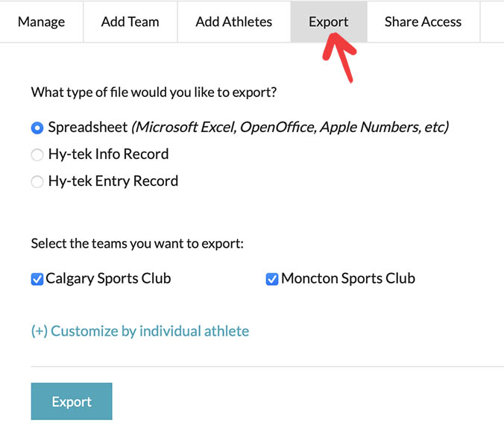Choose the Hy-tek Info Record radio button

point(37,154)
